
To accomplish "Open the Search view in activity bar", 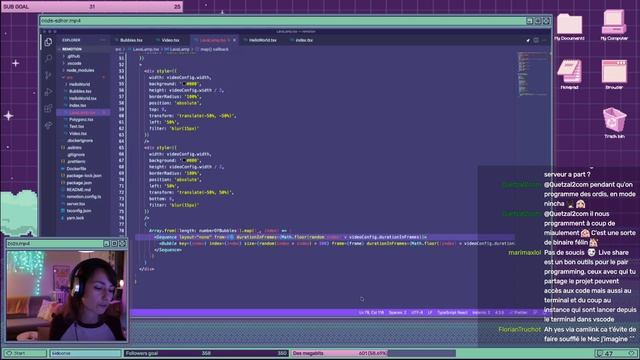I will (48, 58).
